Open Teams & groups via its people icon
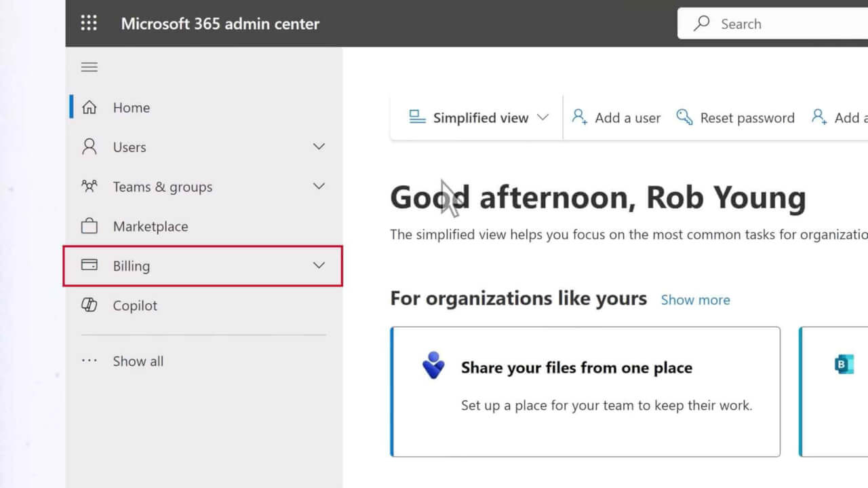Screen dimensions: 868x488 point(89,186)
